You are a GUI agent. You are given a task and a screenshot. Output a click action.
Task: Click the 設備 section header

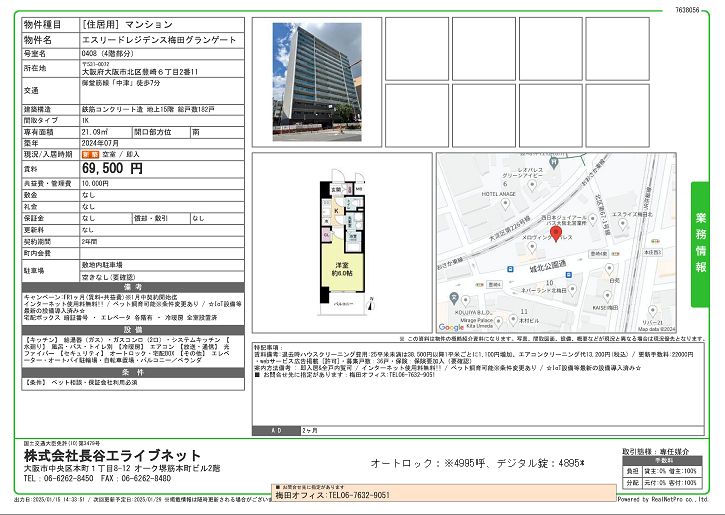[133, 330]
